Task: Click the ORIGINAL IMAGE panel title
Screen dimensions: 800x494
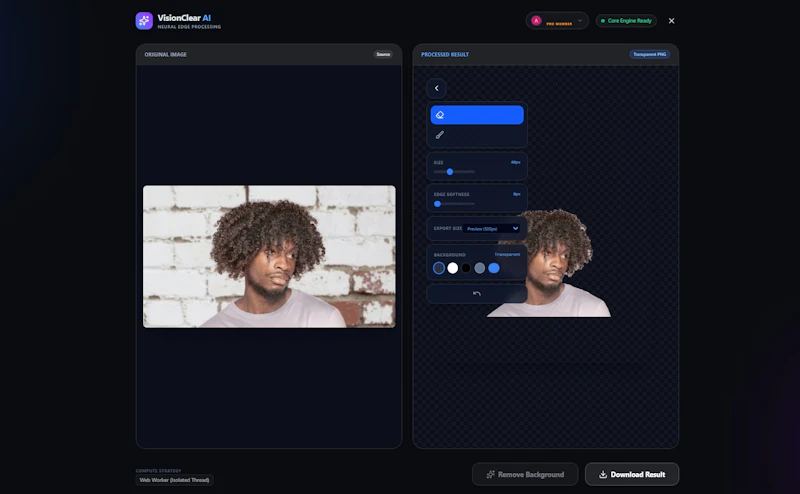Action: tap(165, 55)
